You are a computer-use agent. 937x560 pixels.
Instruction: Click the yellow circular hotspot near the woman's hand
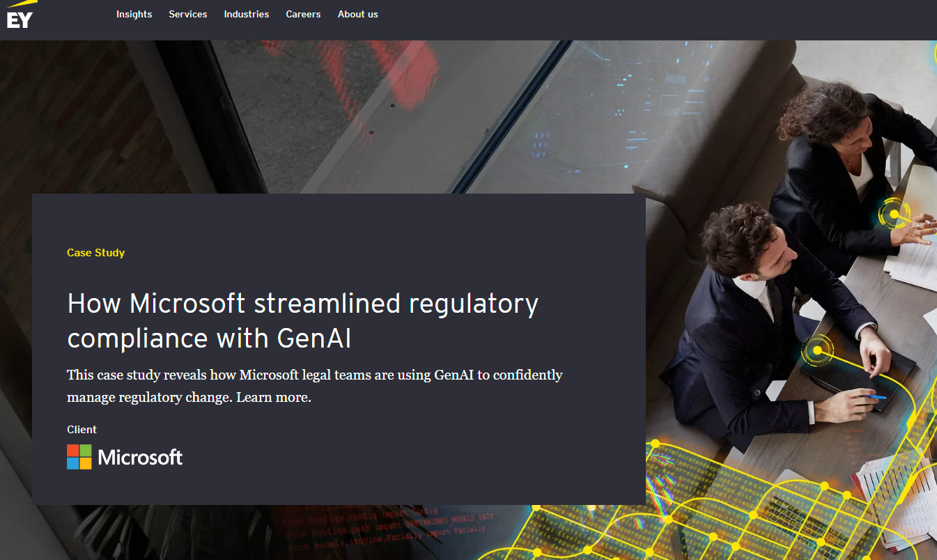tap(892, 215)
